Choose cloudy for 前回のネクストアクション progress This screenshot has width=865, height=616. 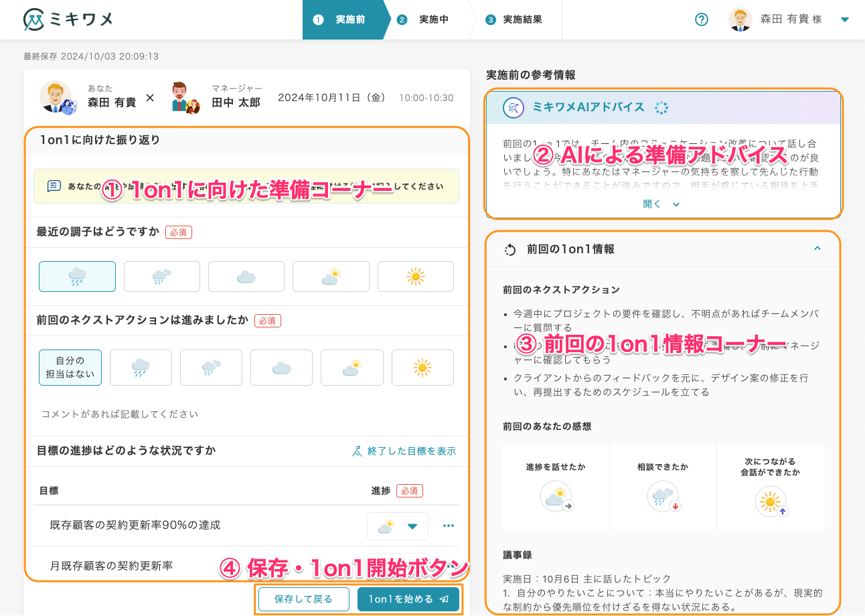click(281, 368)
